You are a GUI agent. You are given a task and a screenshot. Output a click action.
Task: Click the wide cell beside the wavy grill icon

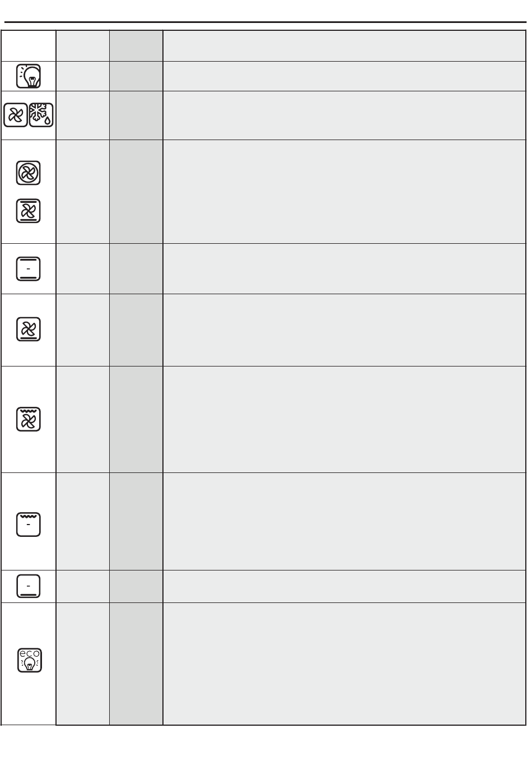click(344, 521)
